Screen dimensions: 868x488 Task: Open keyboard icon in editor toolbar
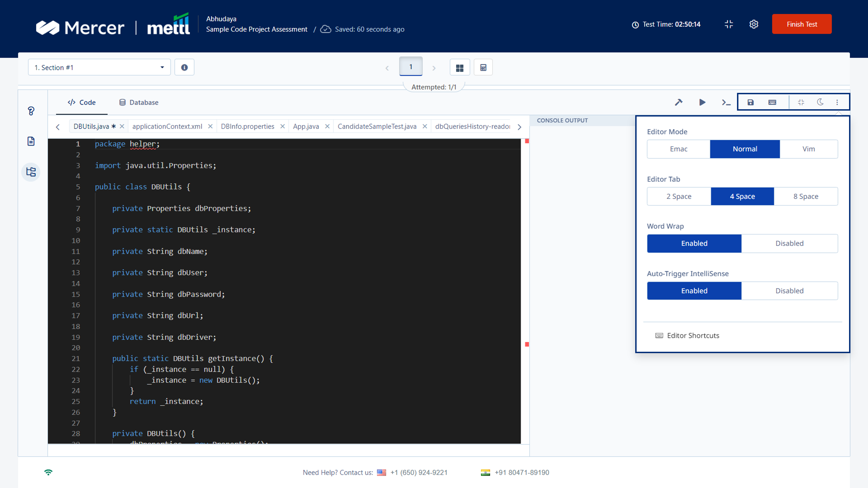[772, 102]
